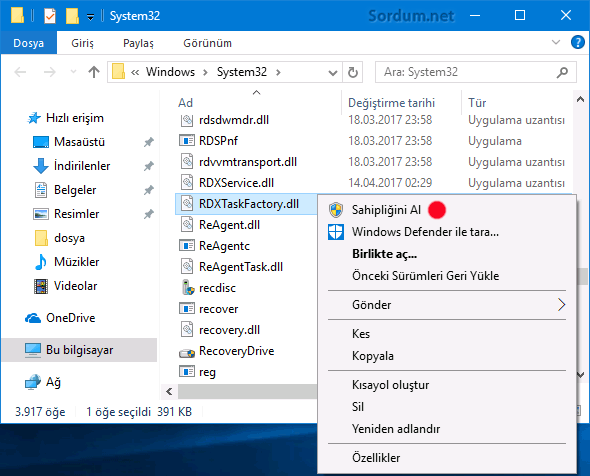Open the dosya folder in navigation pane
This screenshot has width=590, height=476.
59,238
